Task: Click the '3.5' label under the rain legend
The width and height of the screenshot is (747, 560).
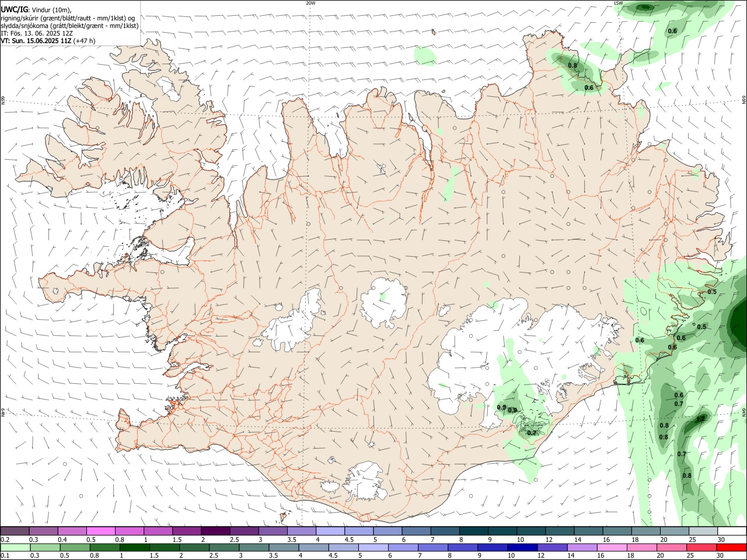Action: click(x=273, y=555)
